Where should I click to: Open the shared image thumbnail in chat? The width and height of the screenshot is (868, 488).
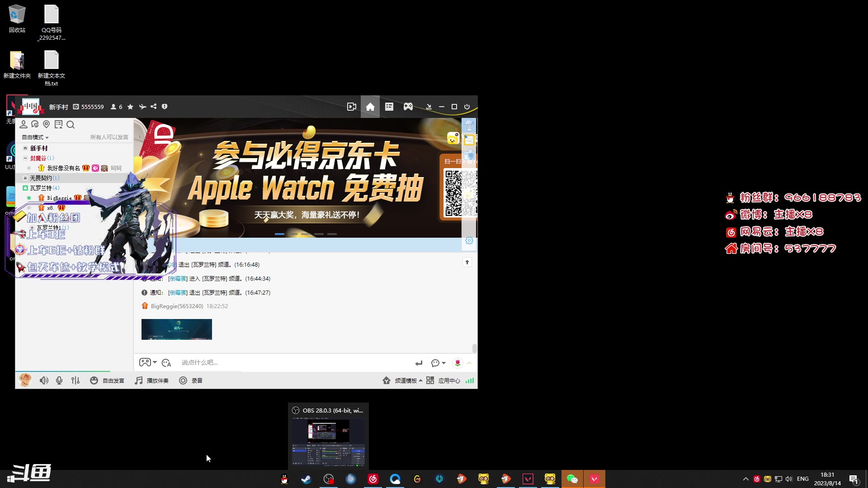click(176, 329)
